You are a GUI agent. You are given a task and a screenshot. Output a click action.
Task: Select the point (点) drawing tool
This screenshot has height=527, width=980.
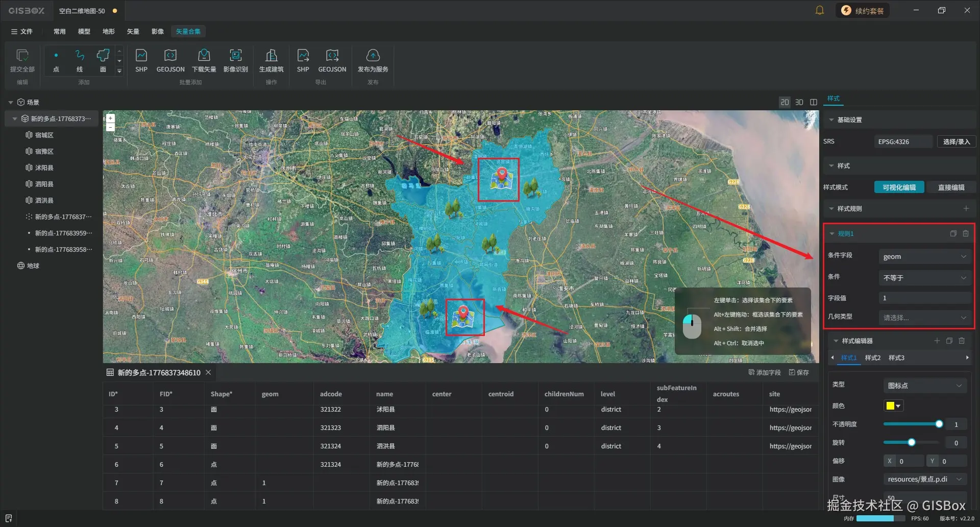[x=56, y=60]
